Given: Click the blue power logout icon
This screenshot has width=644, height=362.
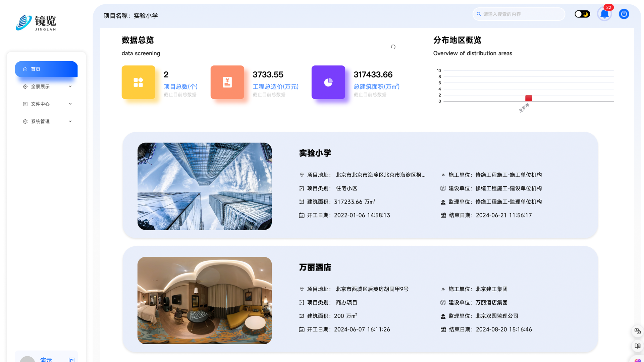Looking at the screenshot, I should (x=624, y=14).
